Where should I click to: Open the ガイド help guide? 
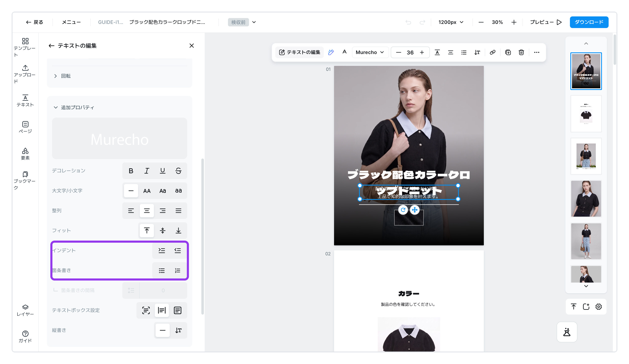25,337
